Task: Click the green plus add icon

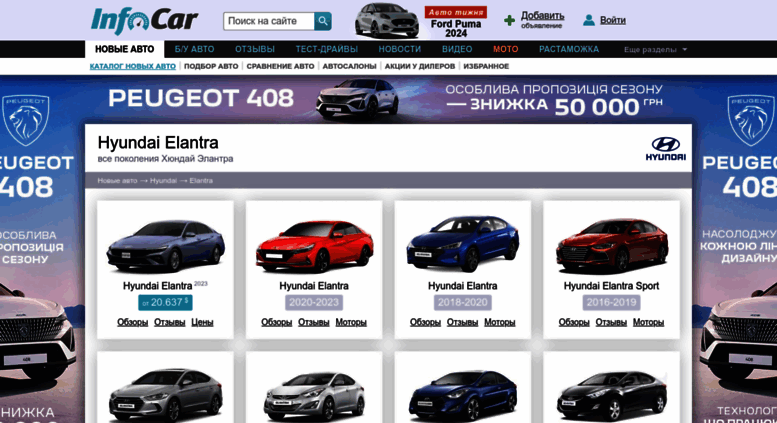Action: point(509,21)
